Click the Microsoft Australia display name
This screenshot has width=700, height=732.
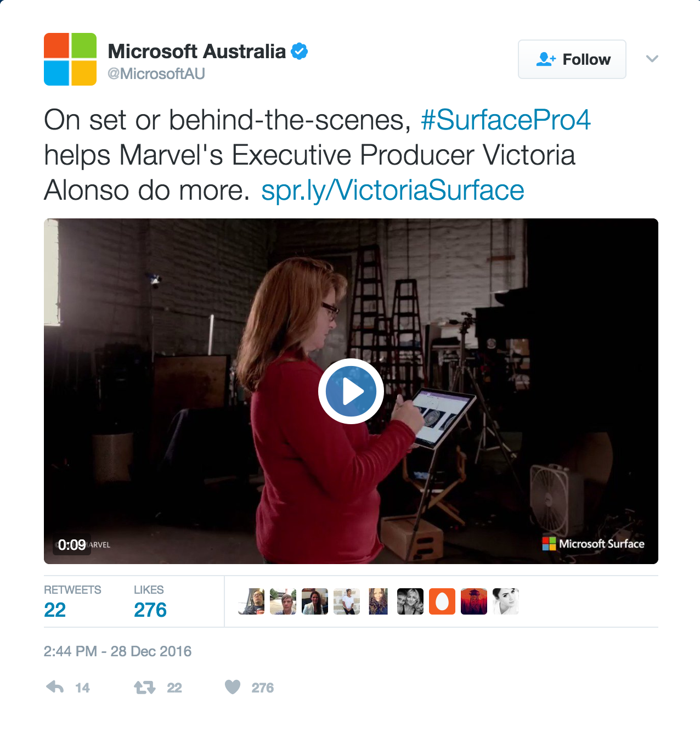pos(196,52)
